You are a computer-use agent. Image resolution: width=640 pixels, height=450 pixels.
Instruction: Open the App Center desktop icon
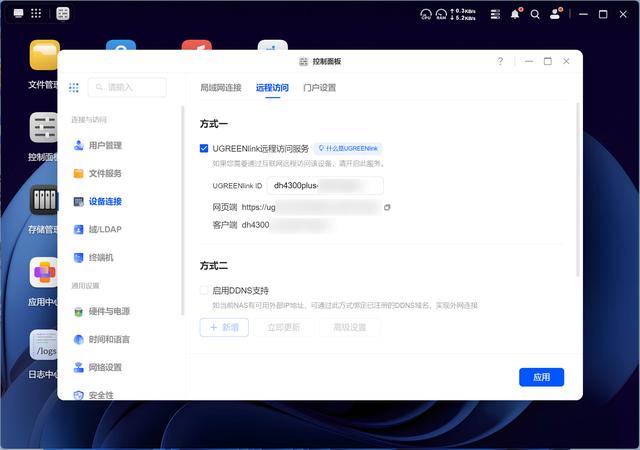(x=44, y=272)
